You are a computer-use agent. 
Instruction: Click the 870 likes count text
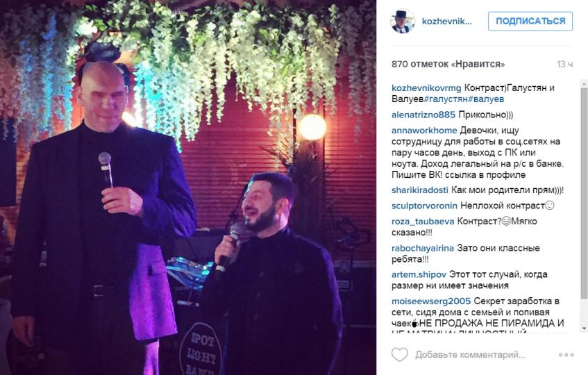pyautogui.click(x=448, y=64)
